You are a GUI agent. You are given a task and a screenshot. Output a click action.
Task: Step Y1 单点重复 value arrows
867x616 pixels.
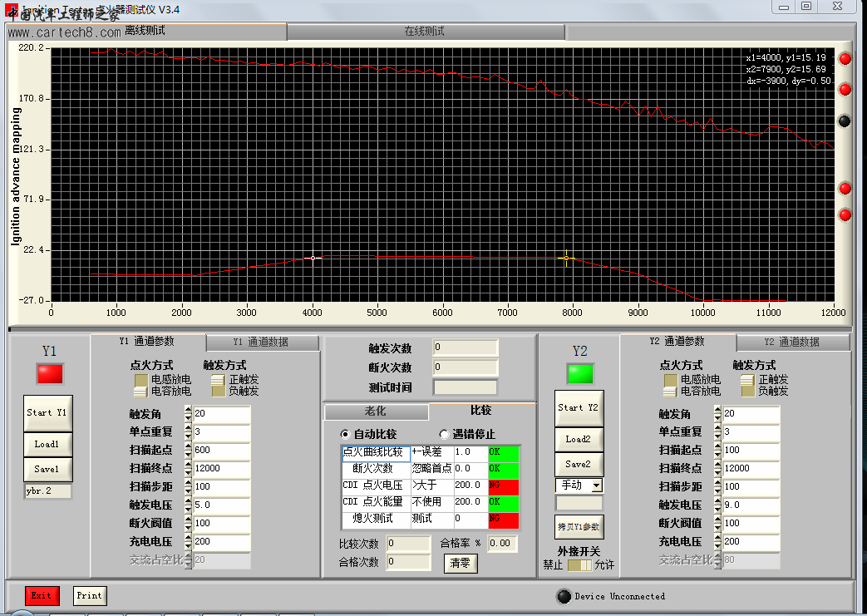click(x=188, y=431)
